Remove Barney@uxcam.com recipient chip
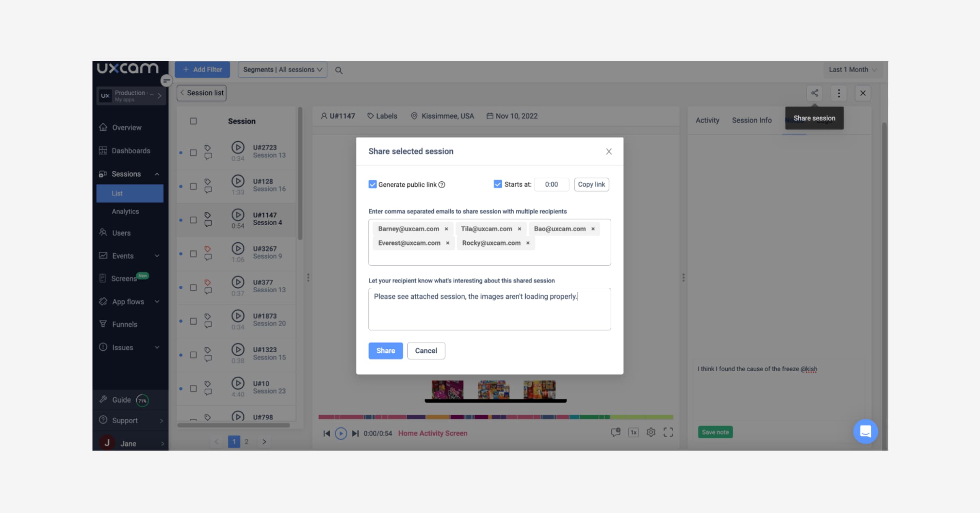 [446, 229]
